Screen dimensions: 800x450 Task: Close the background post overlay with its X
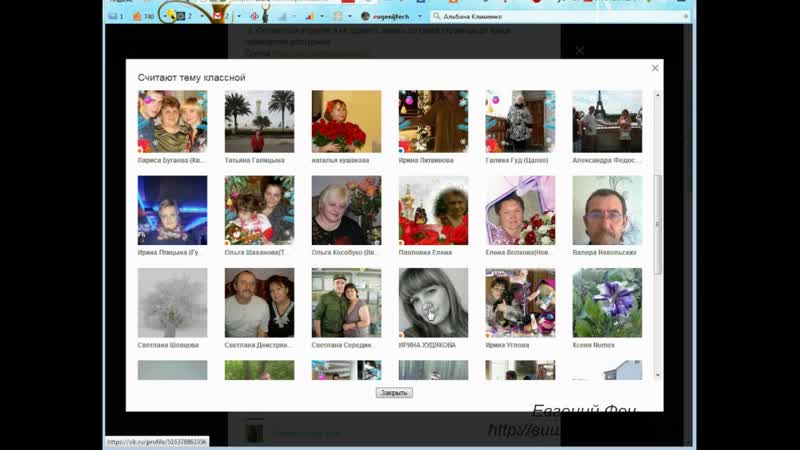coord(580,51)
